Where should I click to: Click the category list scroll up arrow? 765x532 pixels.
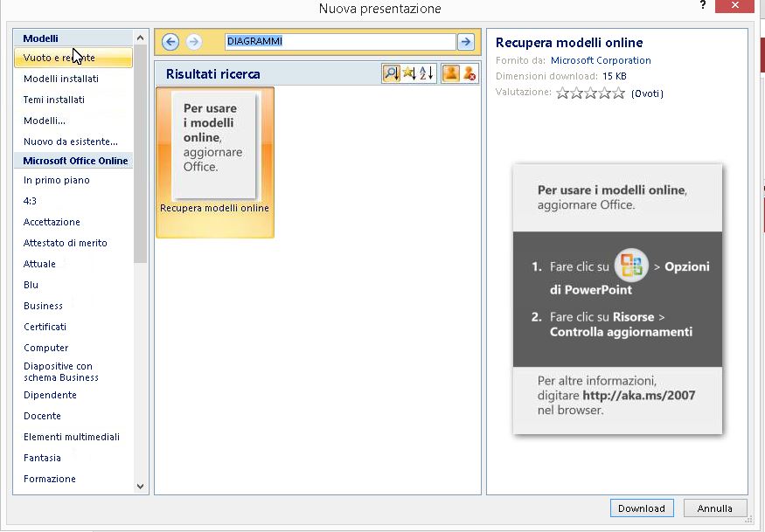(141, 38)
